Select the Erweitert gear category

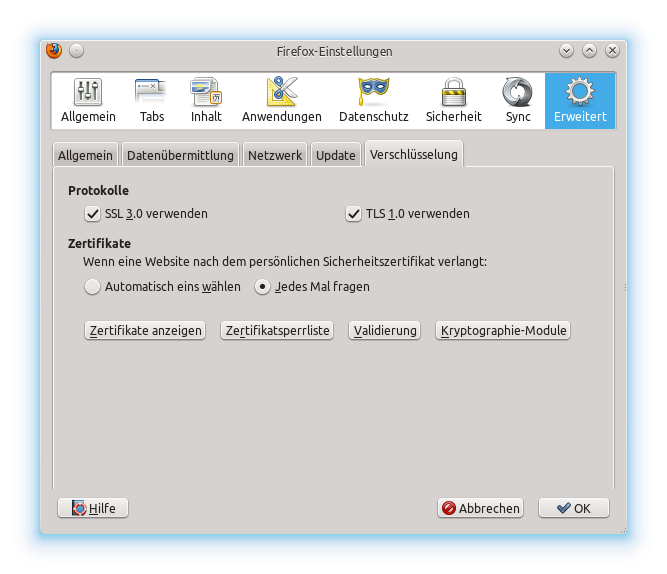click(580, 101)
